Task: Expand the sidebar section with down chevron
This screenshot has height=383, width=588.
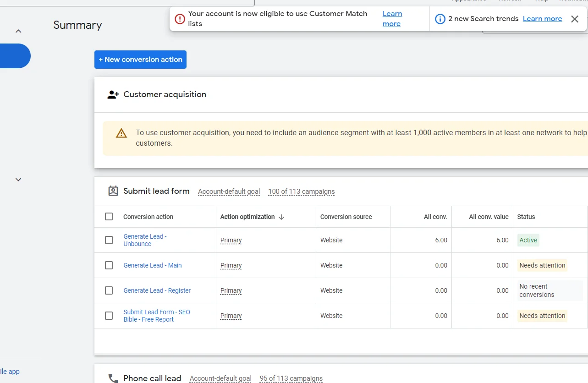Action: pos(18,180)
